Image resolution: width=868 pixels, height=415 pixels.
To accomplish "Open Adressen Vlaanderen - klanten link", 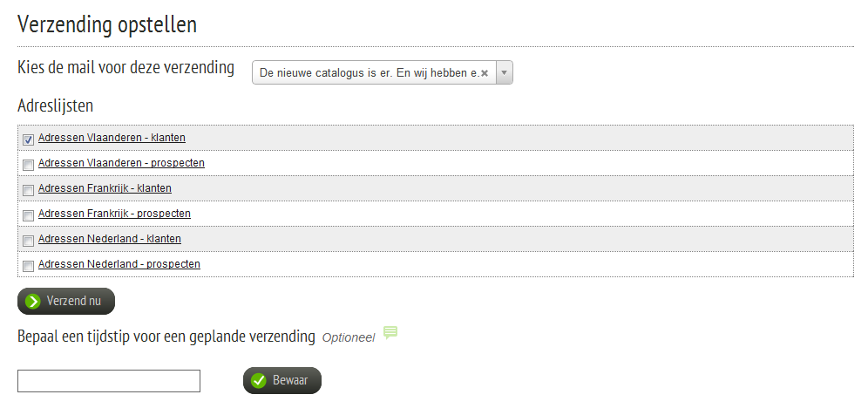I will [x=112, y=138].
